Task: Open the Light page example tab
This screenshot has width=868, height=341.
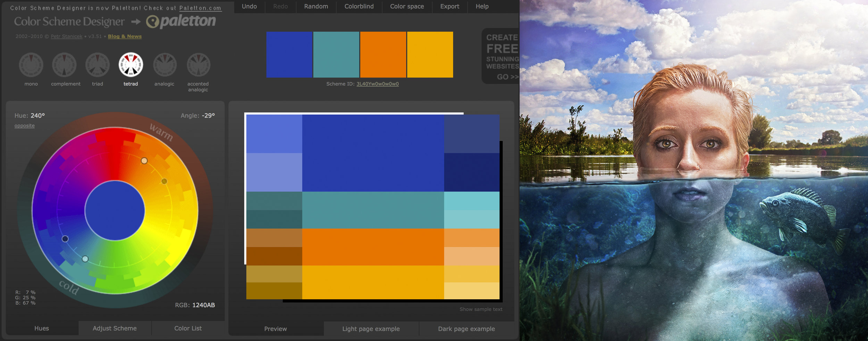Action: [x=371, y=328]
